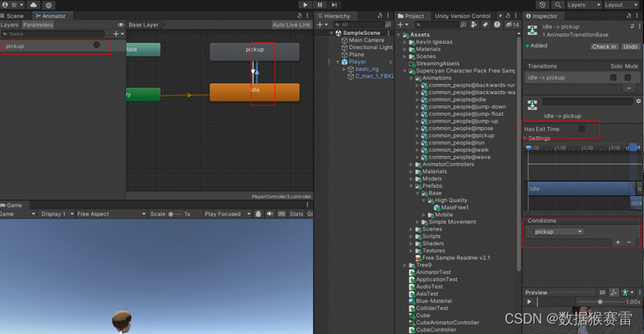Open the Project search by label icon
Screen dimensions: 644x334
click(x=485, y=25)
